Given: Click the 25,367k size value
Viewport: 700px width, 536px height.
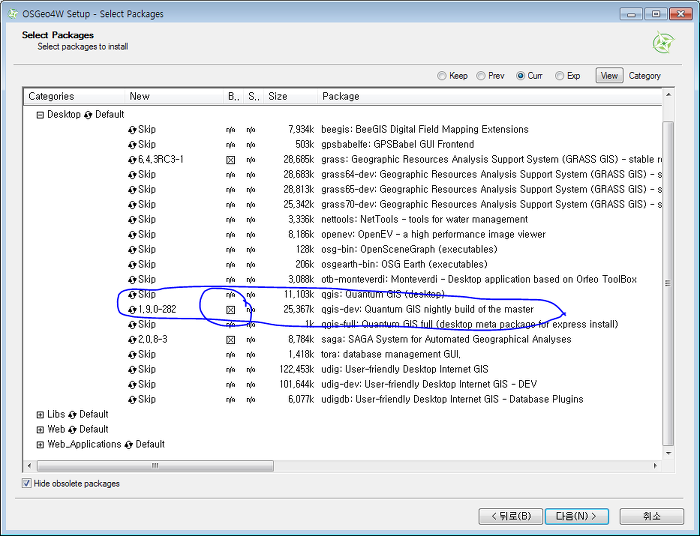Looking at the screenshot, I should coord(299,309).
